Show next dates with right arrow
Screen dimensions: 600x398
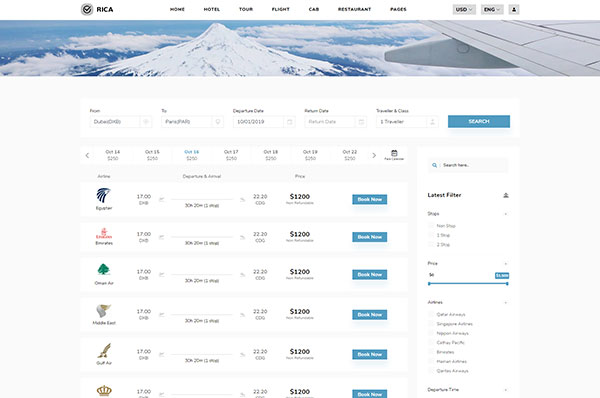tap(374, 155)
